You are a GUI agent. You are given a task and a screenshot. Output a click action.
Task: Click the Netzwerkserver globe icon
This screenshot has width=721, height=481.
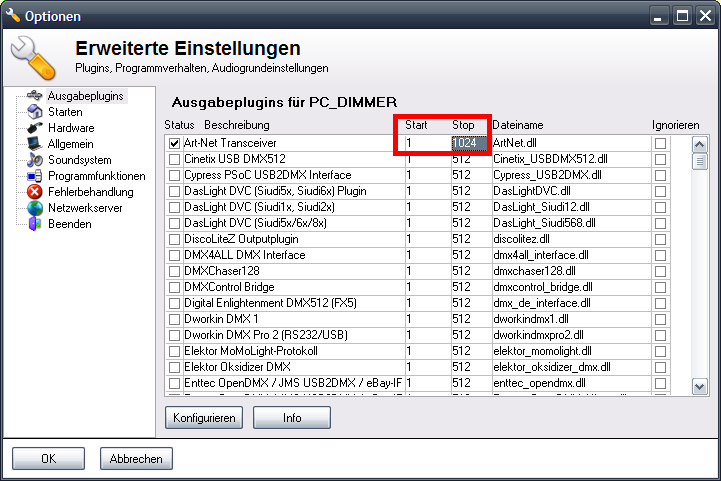pos(35,208)
